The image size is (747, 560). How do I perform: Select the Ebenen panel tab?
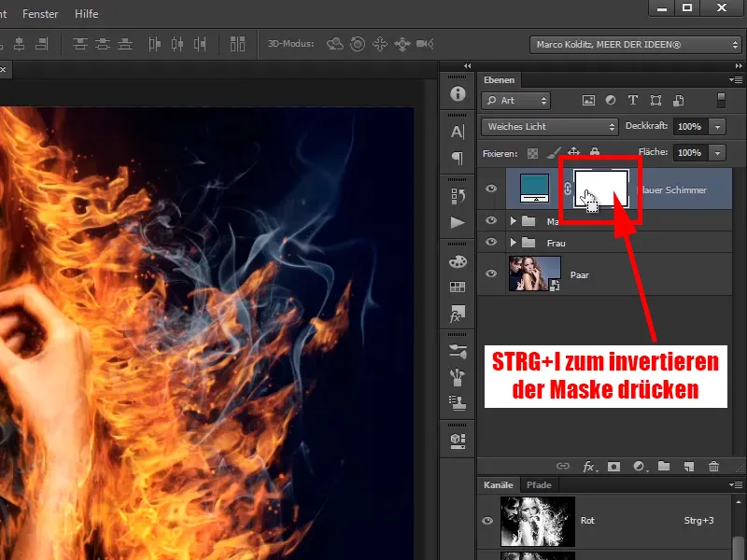499,80
